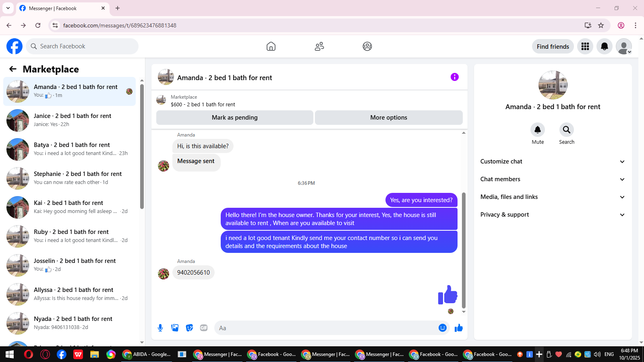Open WPS Office from the taskbar
The height and width of the screenshot is (362, 644).
tap(78, 354)
